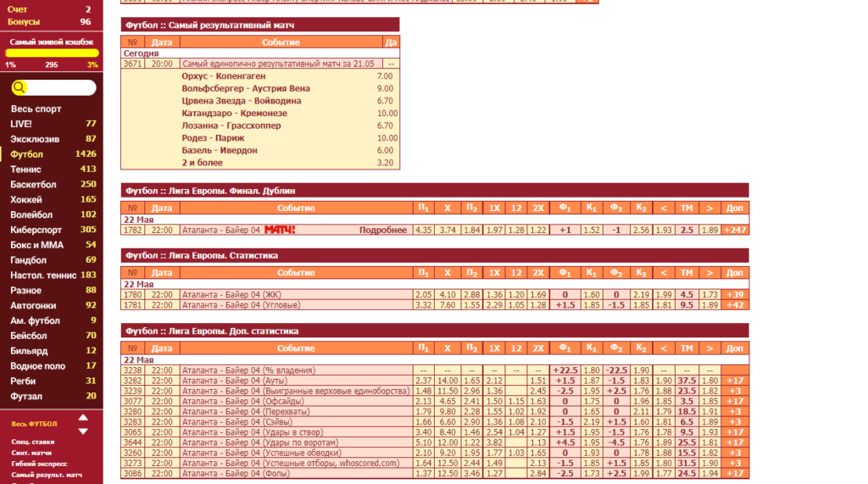The image size is (868, 484).
Task: Click event Аталанта - Байер 04 (Удары по воротам)
Action: click(259, 442)
